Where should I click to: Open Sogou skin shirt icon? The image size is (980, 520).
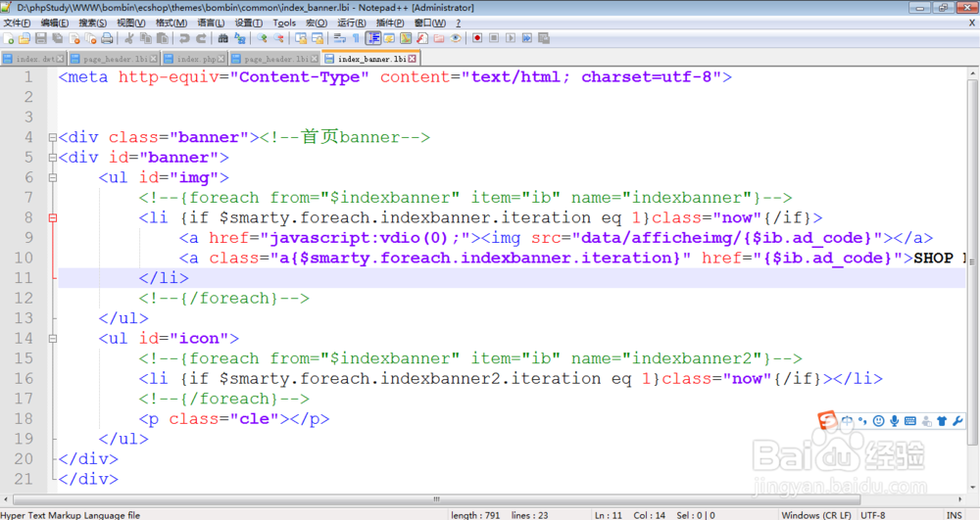942,421
